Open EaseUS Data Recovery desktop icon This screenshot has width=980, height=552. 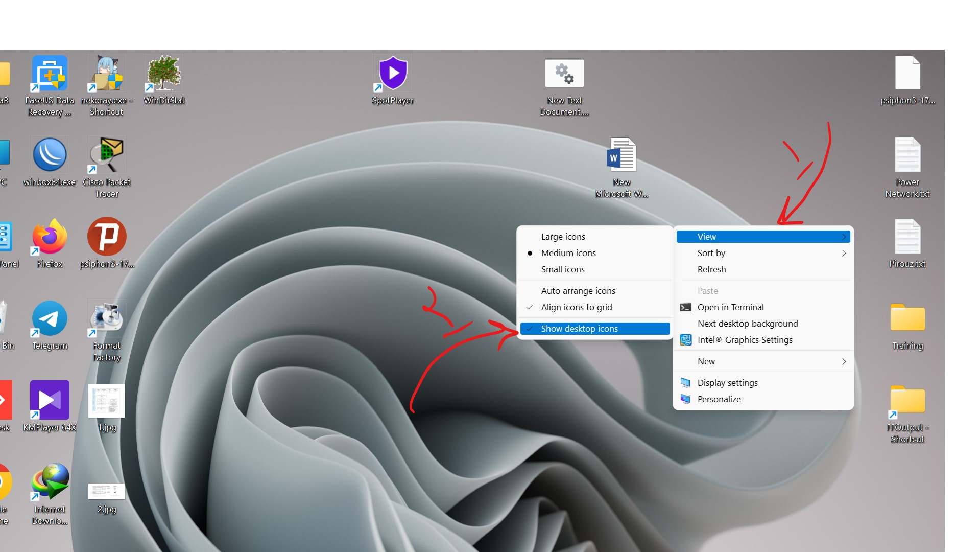pos(50,74)
